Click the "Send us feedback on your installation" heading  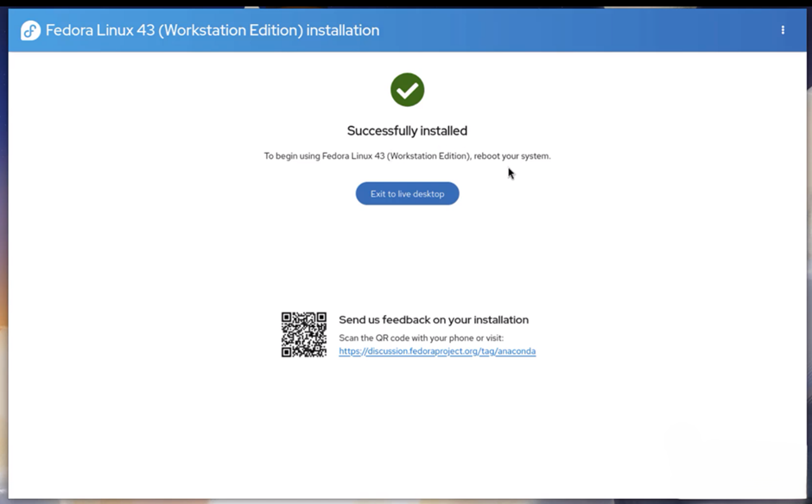pyautogui.click(x=433, y=319)
